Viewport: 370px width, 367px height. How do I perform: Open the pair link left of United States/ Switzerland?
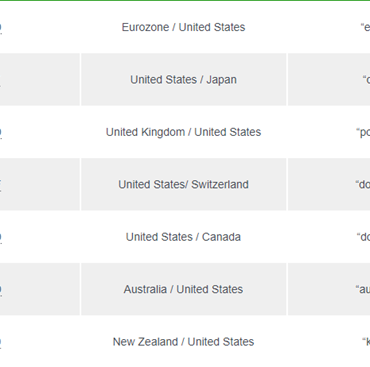pos(0,185)
